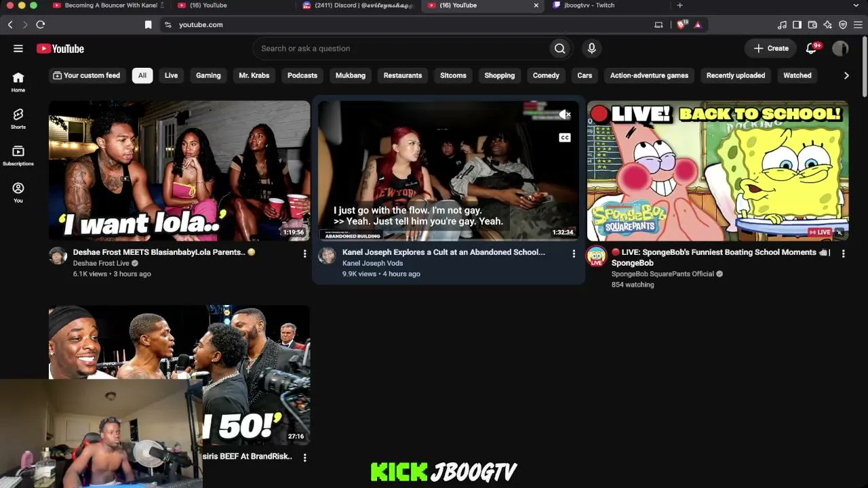Click the search magnifier button
The image size is (868, 488).
[x=559, y=48]
